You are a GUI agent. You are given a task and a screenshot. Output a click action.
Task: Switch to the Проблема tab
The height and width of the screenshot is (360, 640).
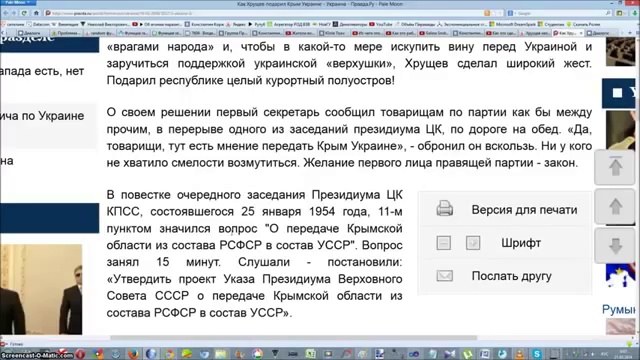[67, 33]
